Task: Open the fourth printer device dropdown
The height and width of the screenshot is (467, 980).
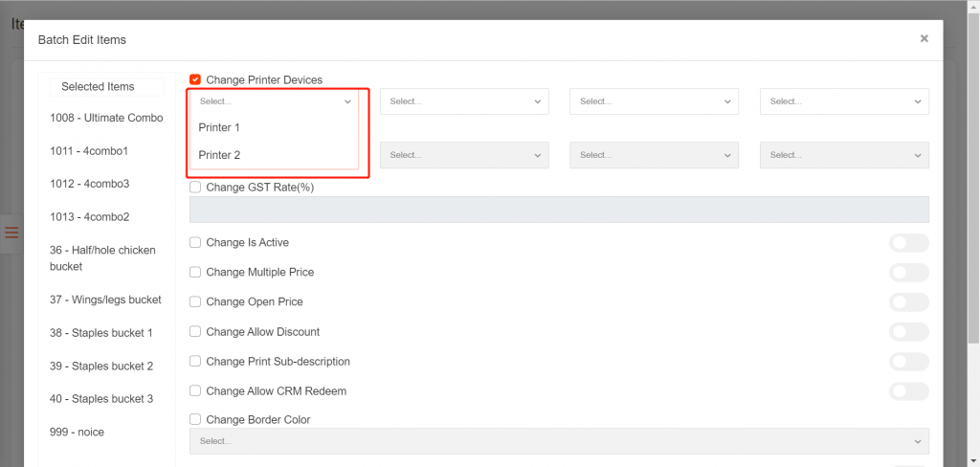Action: [844, 101]
